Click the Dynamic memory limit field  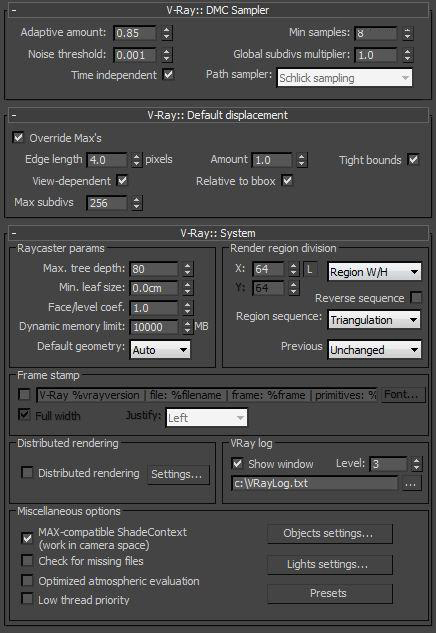coord(154,327)
